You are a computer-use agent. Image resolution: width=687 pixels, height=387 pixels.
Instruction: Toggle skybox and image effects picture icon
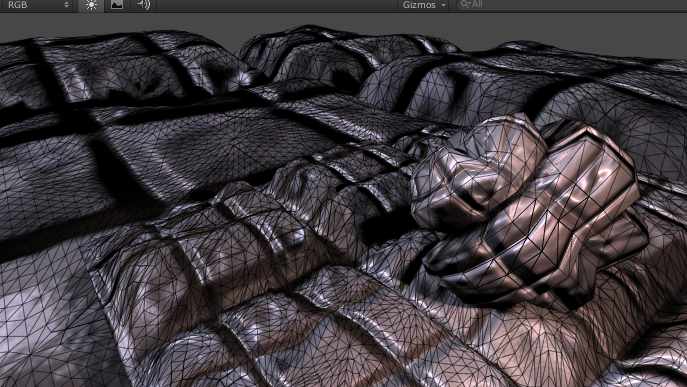117,5
